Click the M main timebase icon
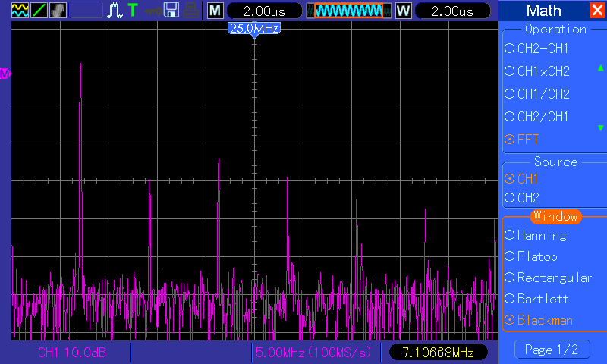Viewport: 607px width, 364px height. tap(215, 11)
